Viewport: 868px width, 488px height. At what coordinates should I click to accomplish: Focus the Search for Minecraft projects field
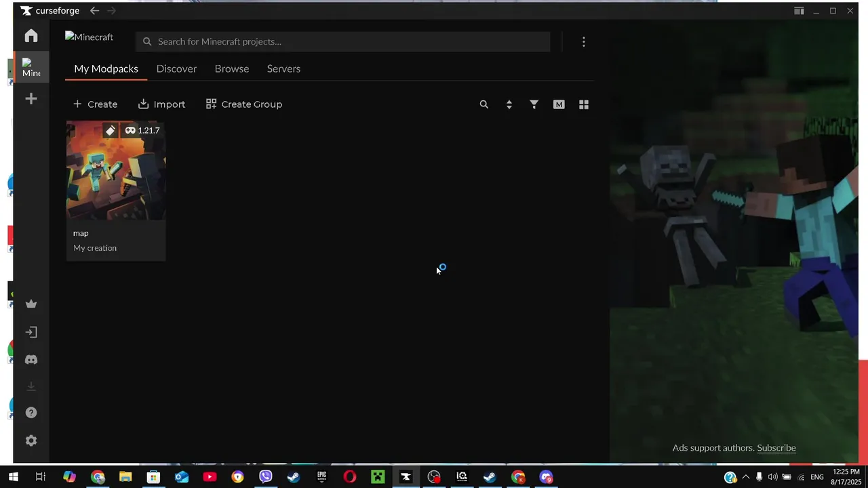click(343, 41)
